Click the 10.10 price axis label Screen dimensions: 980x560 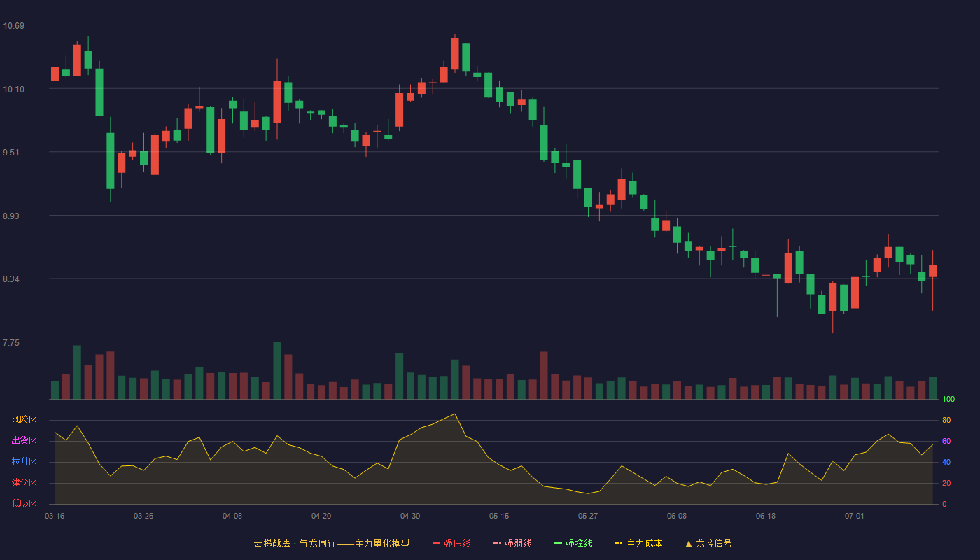tap(14, 89)
